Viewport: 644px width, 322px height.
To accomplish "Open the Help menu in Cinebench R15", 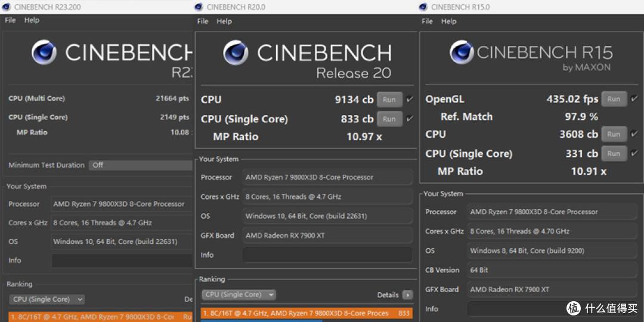I will [x=449, y=21].
